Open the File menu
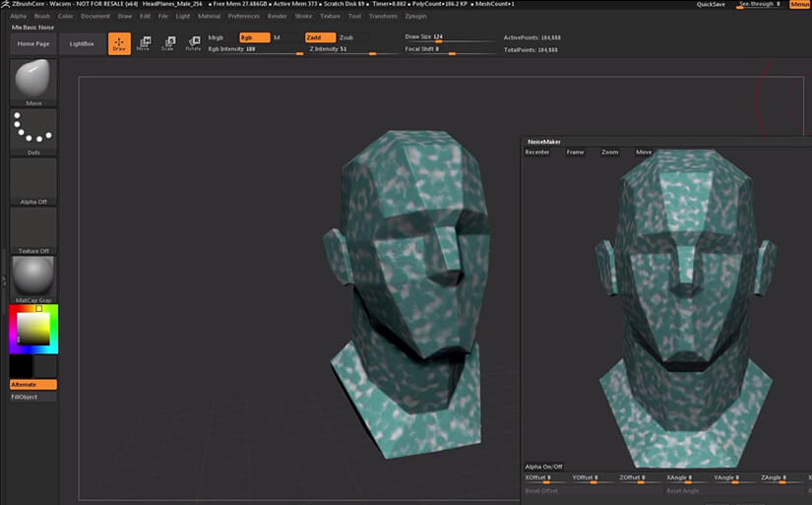This screenshot has width=812, height=505. pos(163,16)
